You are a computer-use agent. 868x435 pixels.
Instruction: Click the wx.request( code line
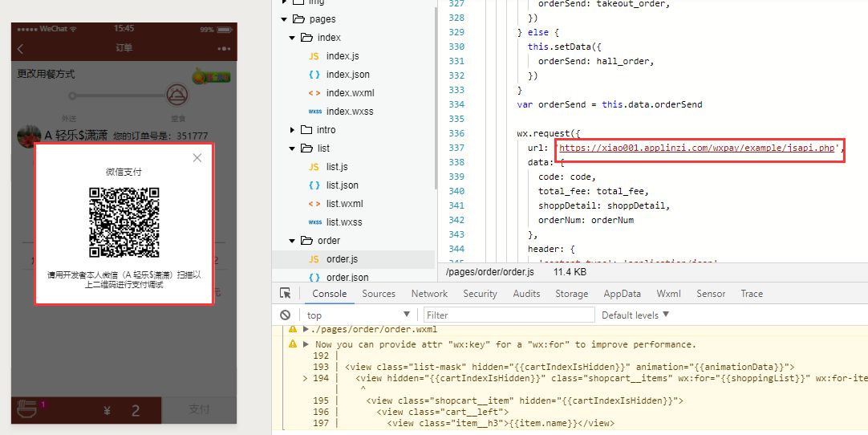(549, 133)
